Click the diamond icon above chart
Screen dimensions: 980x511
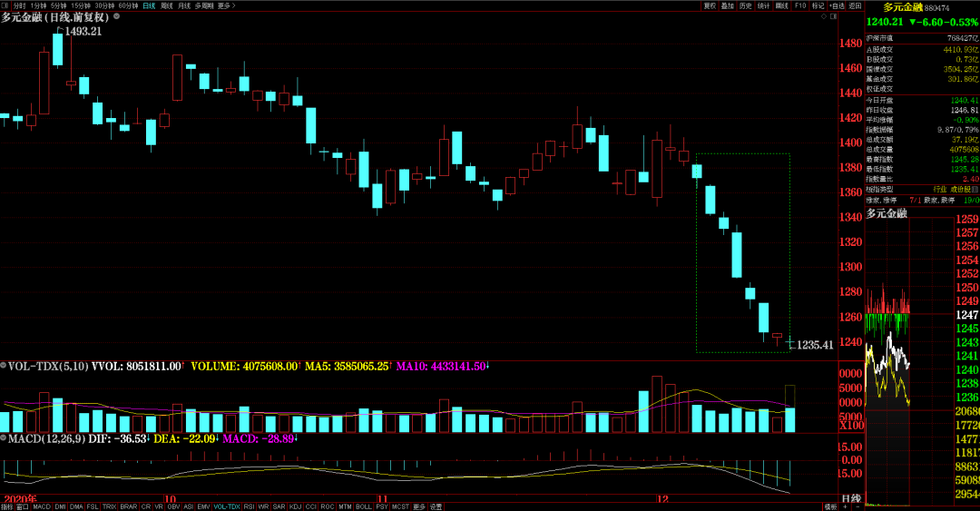click(x=824, y=16)
